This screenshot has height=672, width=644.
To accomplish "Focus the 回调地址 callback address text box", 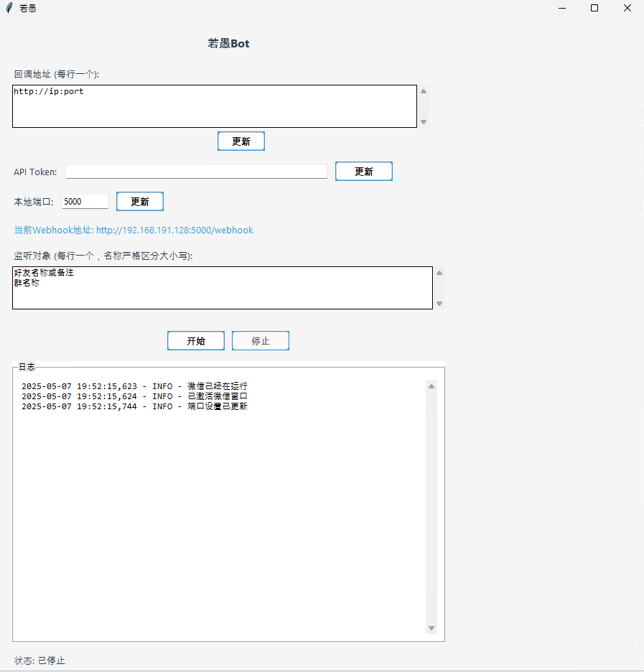I will (214, 106).
